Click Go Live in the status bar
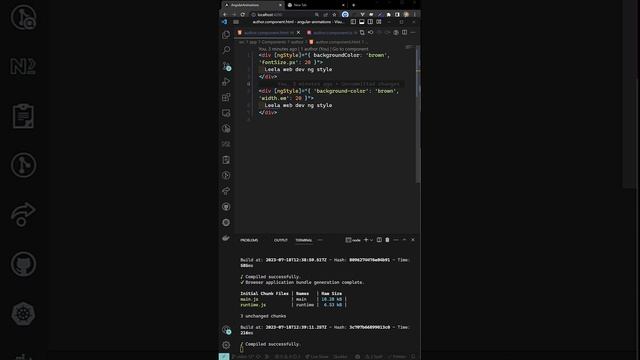The width and height of the screenshot is (640, 360). pyautogui.click(x=317, y=357)
